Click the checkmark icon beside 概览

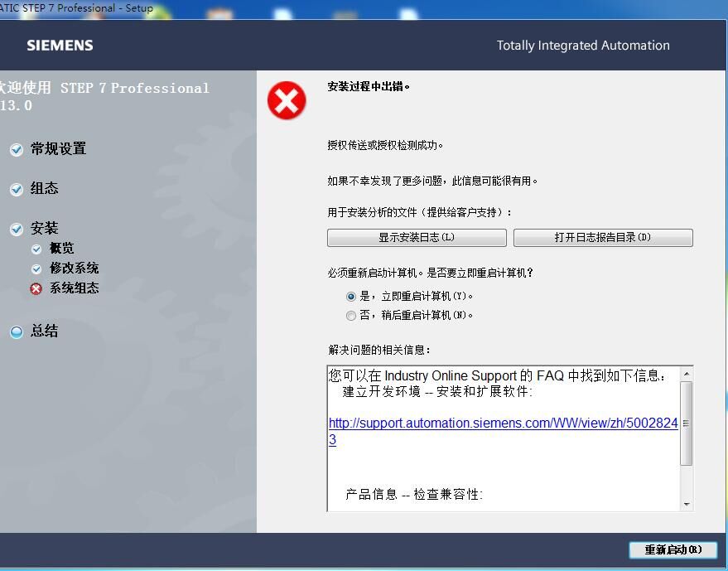[36, 249]
